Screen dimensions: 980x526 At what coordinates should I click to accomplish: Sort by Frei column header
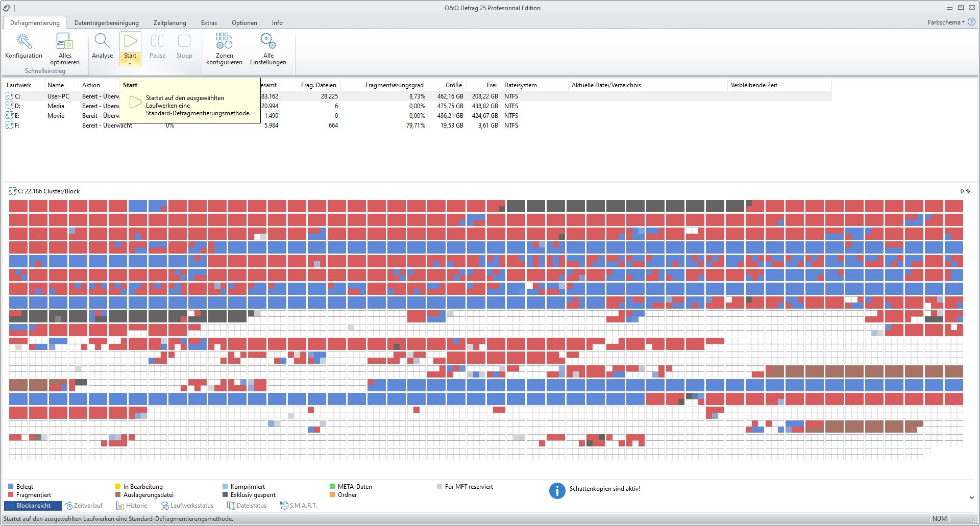tap(491, 85)
